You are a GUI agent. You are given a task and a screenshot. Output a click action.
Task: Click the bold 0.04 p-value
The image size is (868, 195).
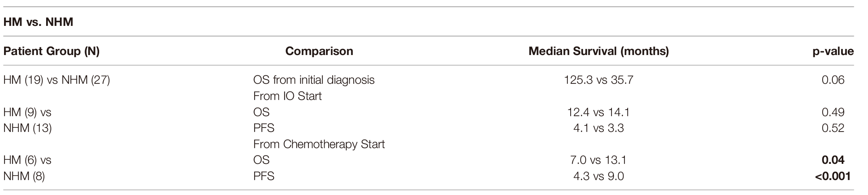(x=833, y=160)
